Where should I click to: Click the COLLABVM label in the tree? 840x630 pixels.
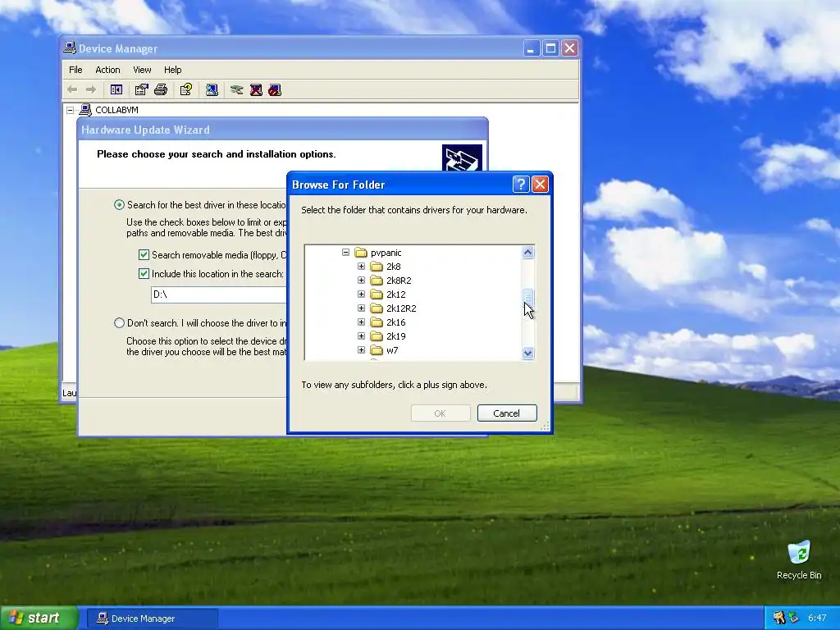point(116,110)
